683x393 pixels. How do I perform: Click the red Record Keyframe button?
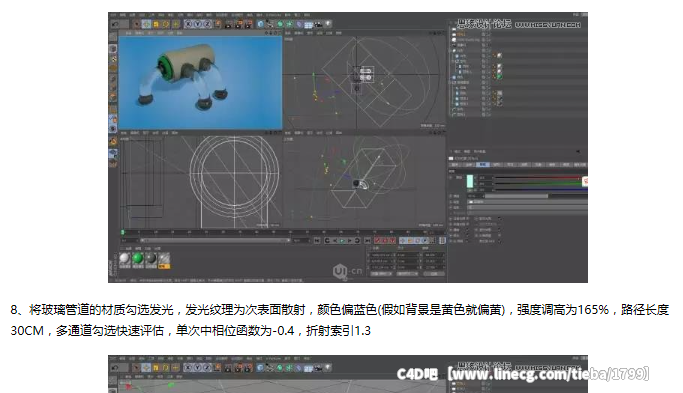378,241
